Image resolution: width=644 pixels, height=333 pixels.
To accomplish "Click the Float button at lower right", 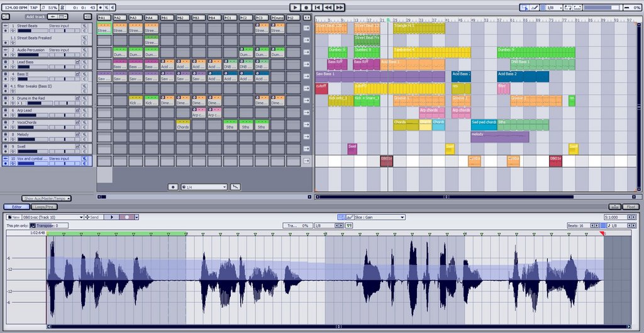I will pyautogui.click(x=631, y=207).
